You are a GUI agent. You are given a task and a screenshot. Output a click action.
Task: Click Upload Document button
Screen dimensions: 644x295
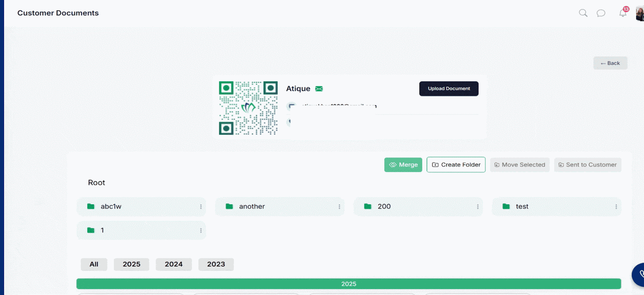pos(449,89)
